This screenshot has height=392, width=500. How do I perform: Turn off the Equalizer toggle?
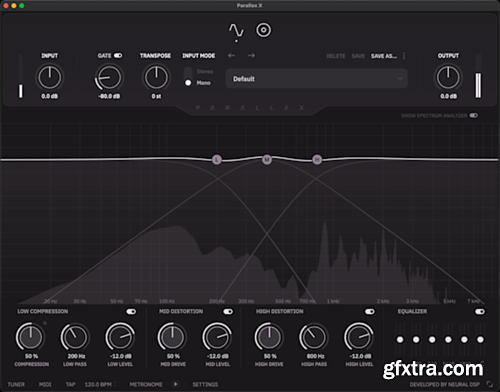pyautogui.click(x=480, y=311)
